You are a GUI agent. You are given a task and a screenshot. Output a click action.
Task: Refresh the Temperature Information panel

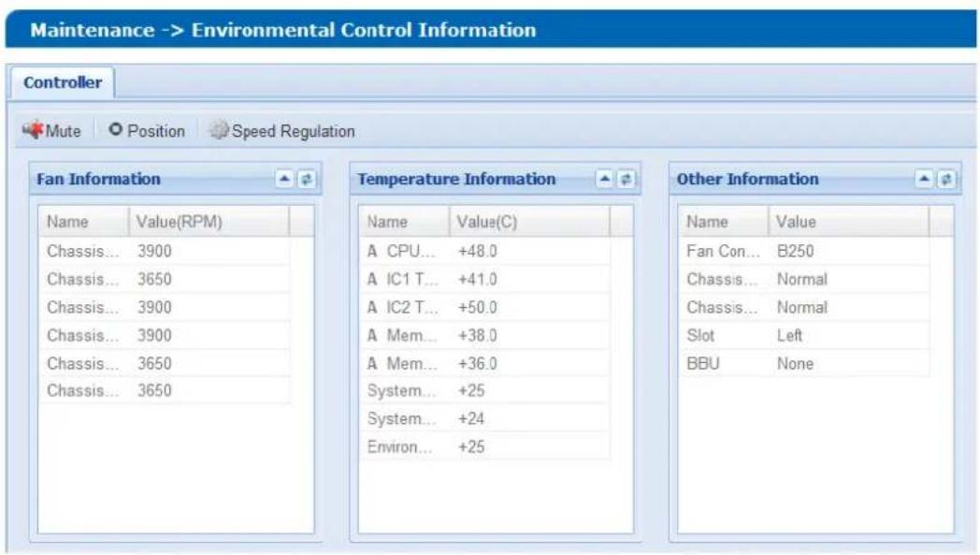[627, 180]
